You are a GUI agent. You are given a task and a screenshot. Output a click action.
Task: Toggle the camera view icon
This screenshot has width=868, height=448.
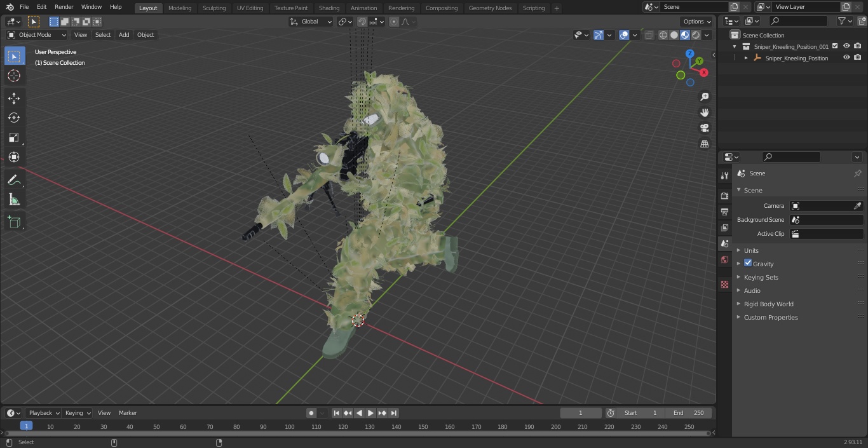point(704,128)
